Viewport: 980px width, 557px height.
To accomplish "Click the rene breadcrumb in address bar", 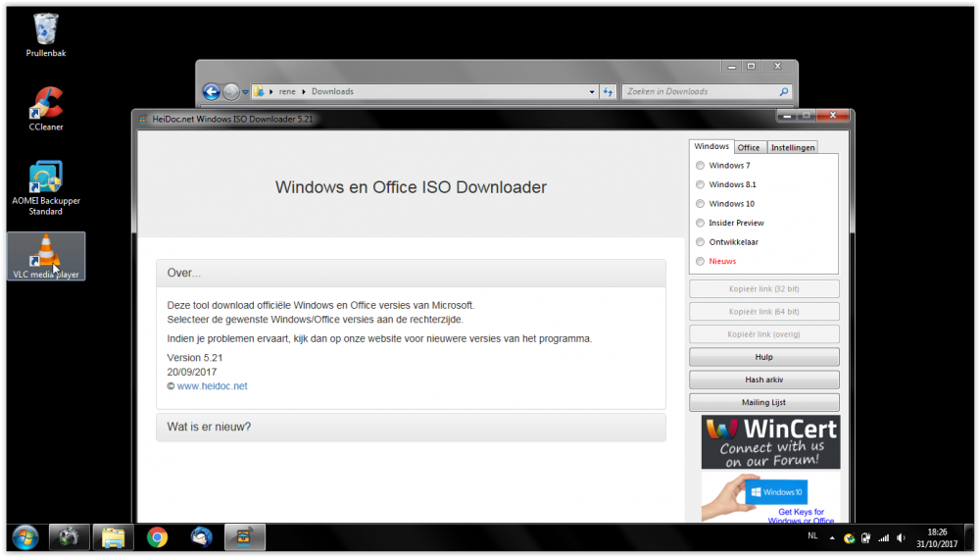I will (x=287, y=92).
